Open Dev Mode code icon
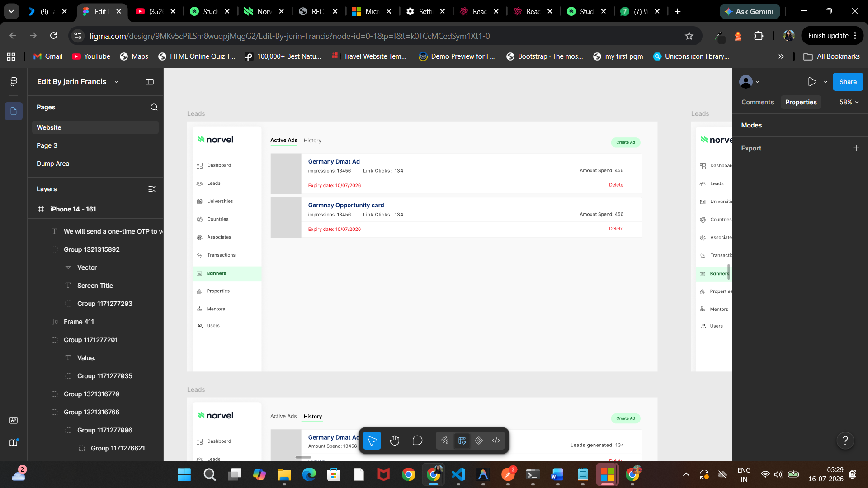The height and width of the screenshot is (488, 868). point(496,441)
